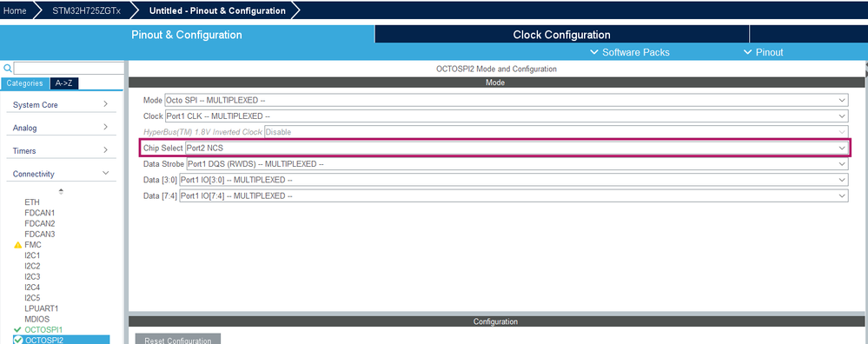Click the STM32H725ZGTx breadcrumb
868x344 pixels.
tap(86, 10)
